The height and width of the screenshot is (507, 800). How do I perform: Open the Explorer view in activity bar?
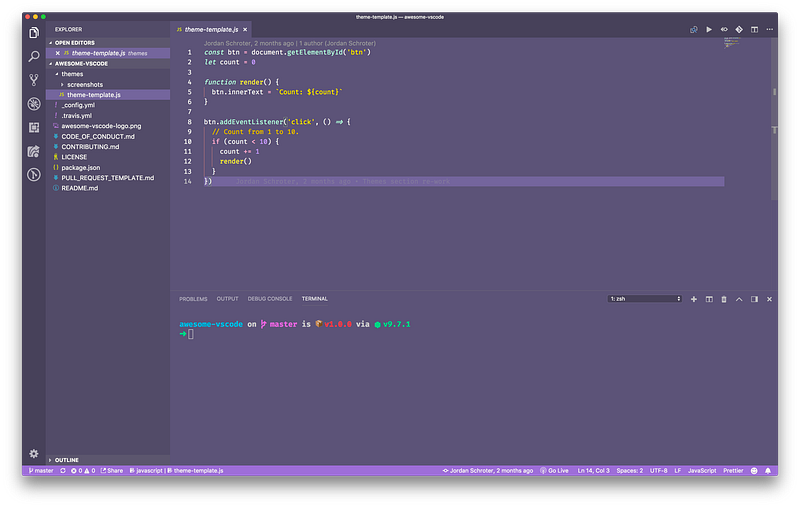34,33
